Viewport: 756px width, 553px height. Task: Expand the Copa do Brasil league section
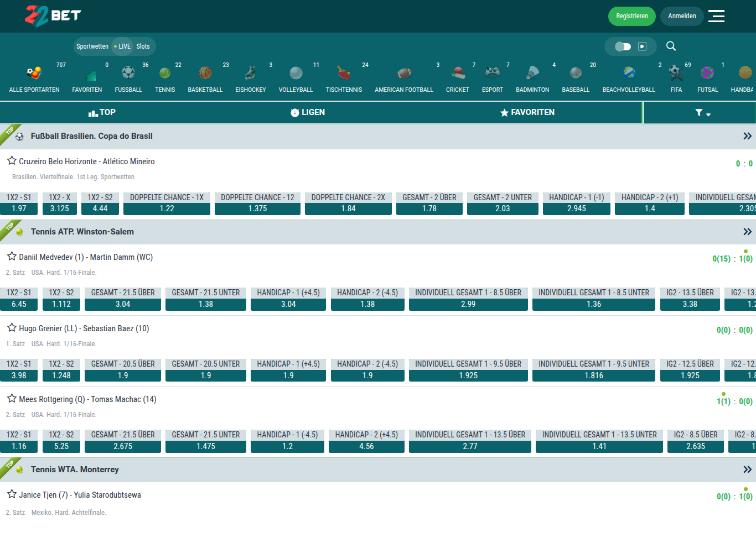click(x=747, y=136)
